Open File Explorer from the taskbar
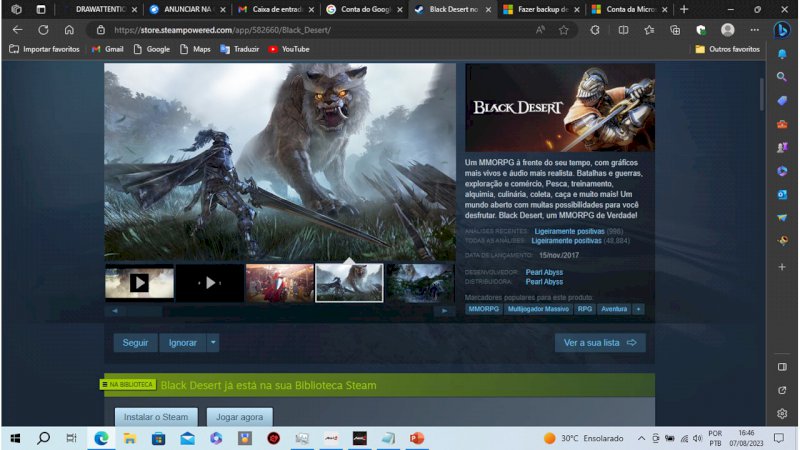Image resolution: width=800 pixels, height=450 pixels. [x=130, y=438]
